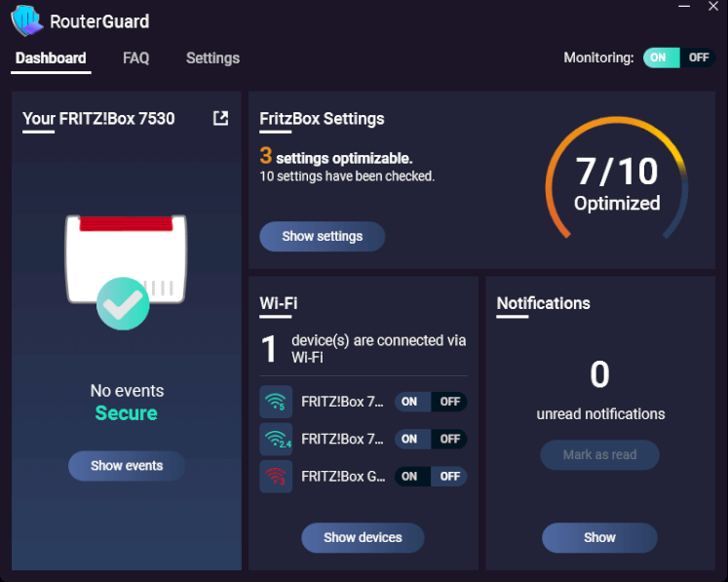
Task: Click the '3 settings optimizable.' text
Action: coord(336,157)
